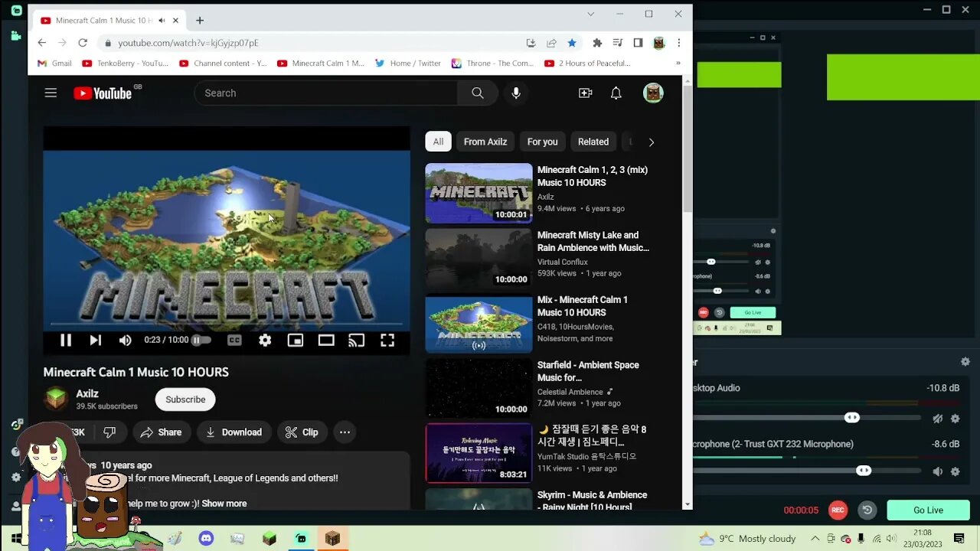The image size is (980, 551).
Task: Select the Related filter chip
Action: pyautogui.click(x=593, y=142)
